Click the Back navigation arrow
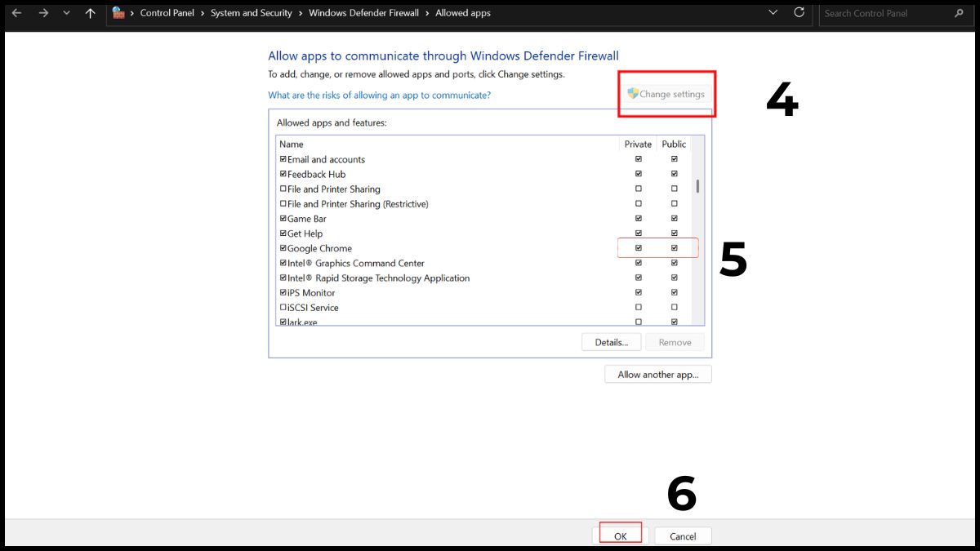Screen dimensions: 980x551 click(x=16, y=13)
